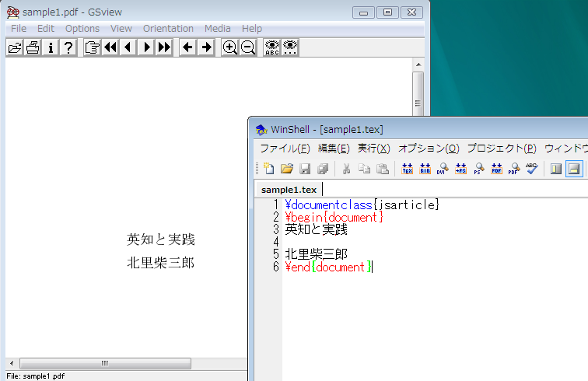
Task: Click the Find next eye icon
Action: coord(290,47)
